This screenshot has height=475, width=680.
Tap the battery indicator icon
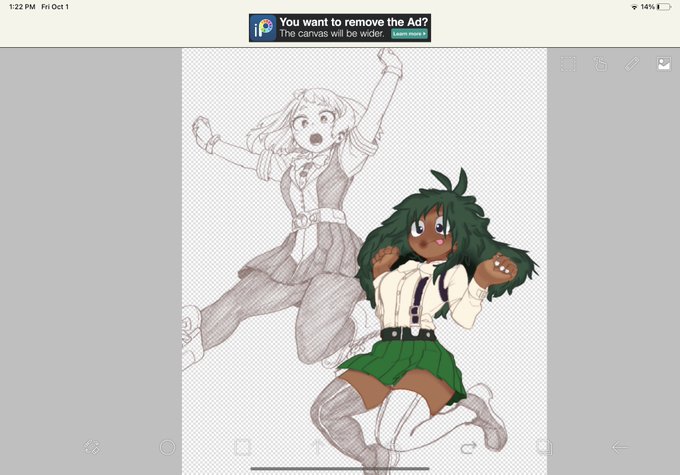664,7
